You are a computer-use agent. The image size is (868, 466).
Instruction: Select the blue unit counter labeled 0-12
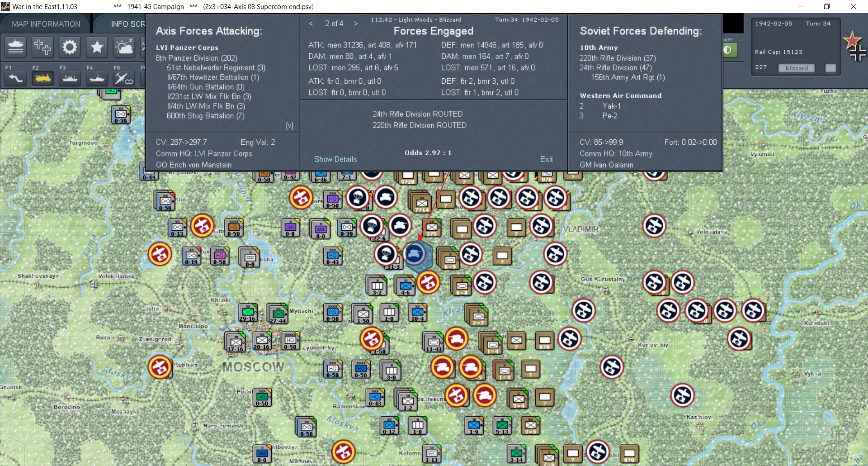[389, 425]
